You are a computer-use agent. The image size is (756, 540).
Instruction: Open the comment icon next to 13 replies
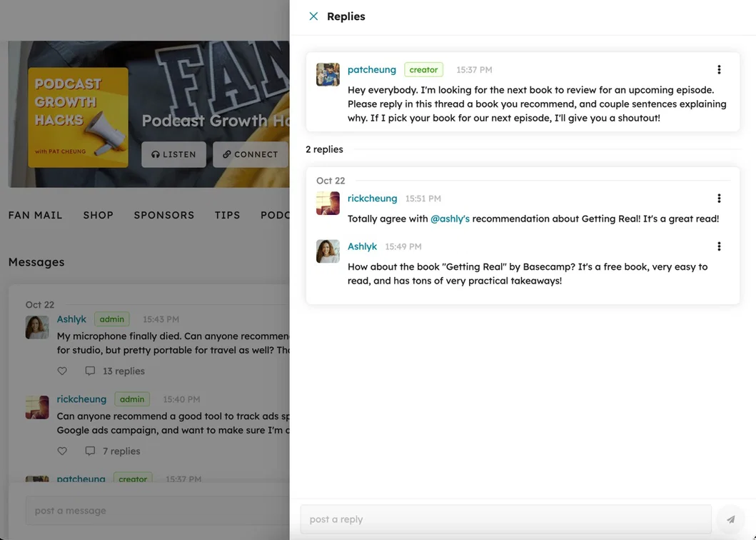90,371
